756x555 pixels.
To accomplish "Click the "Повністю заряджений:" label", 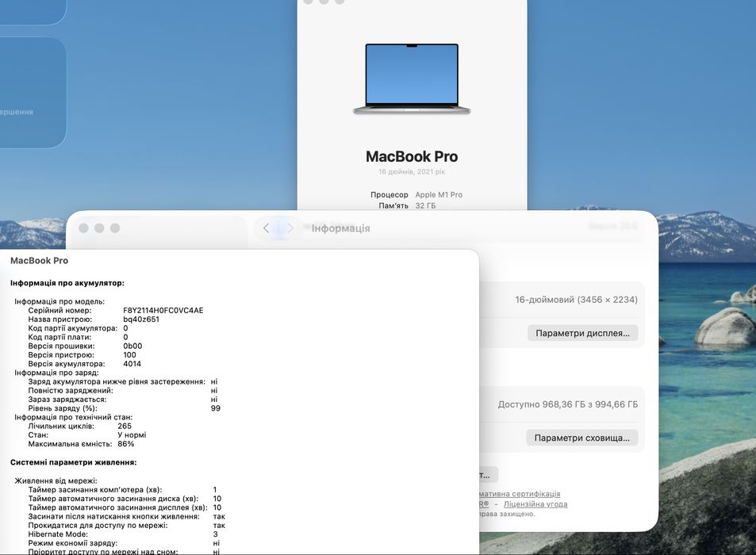I will (71, 391).
